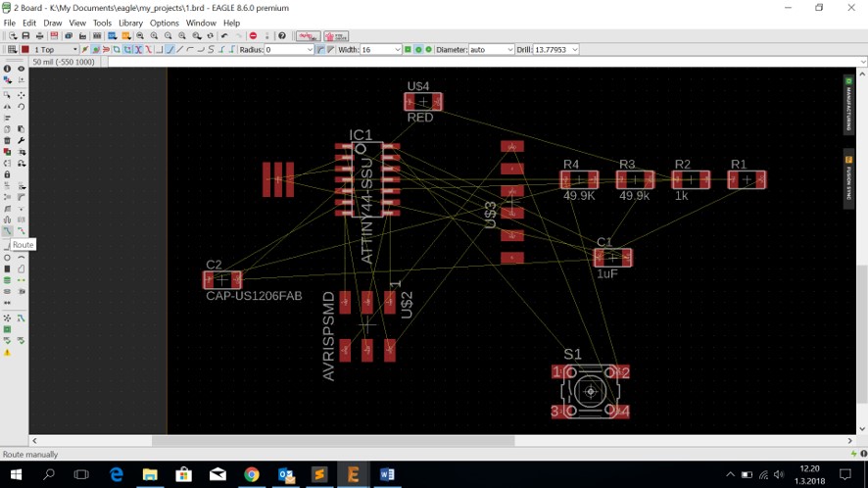The width and height of the screenshot is (868, 488).
Task: Open Microsoft Word from the taskbar
Action: pyautogui.click(x=387, y=474)
